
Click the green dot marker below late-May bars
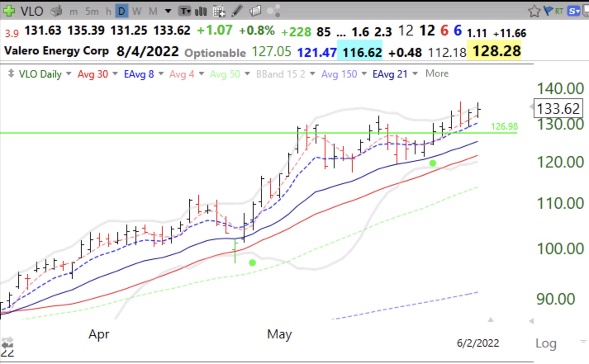(432, 163)
